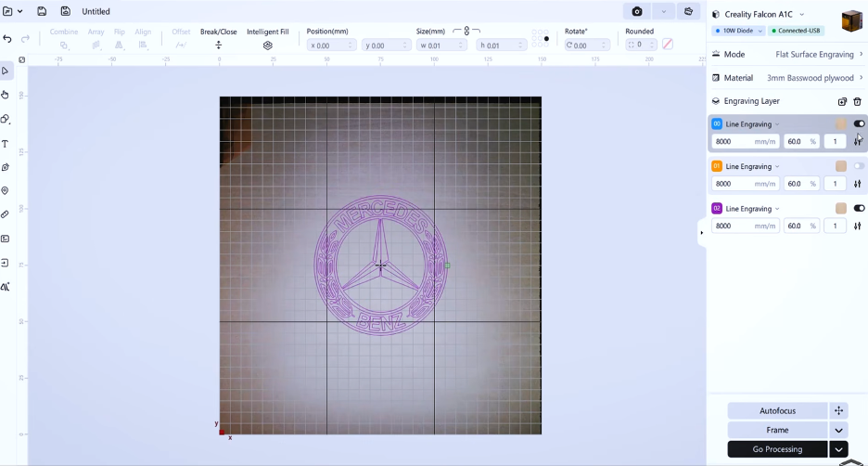Click the move laser head crosshair icon

click(838, 410)
